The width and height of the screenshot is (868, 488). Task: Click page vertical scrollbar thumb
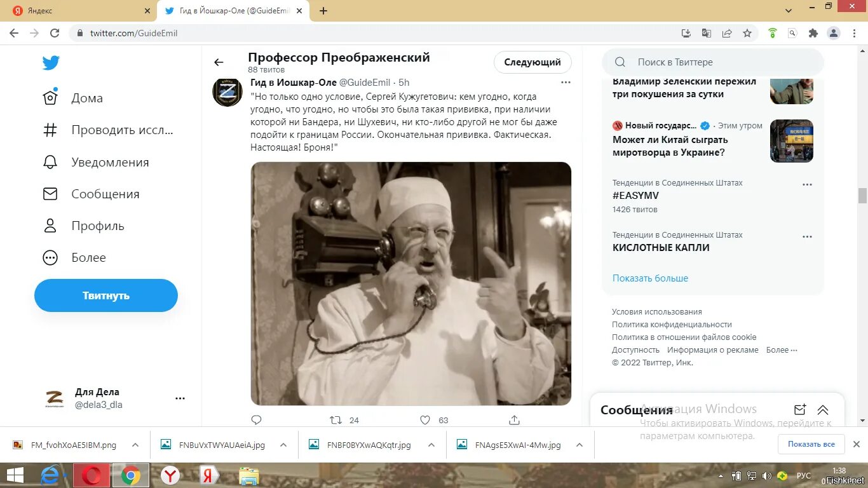point(862,196)
